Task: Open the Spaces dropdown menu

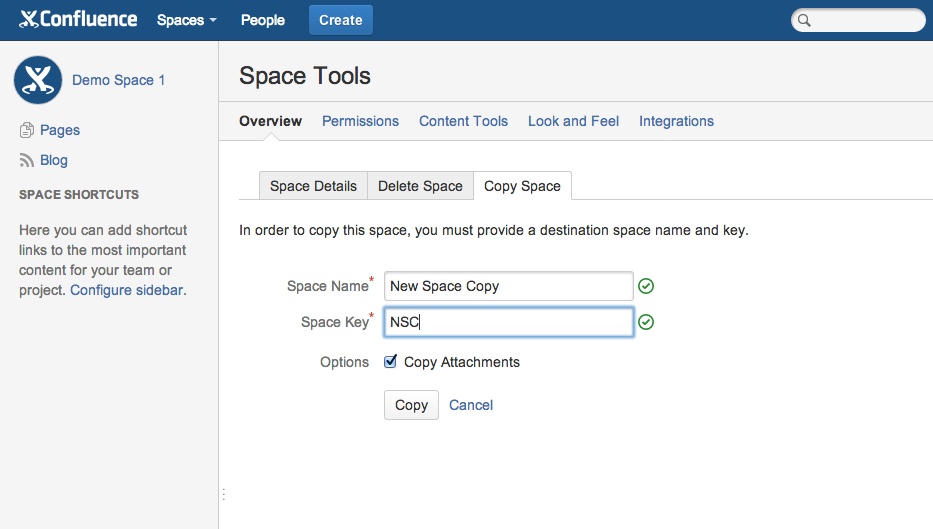Action: [186, 20]
